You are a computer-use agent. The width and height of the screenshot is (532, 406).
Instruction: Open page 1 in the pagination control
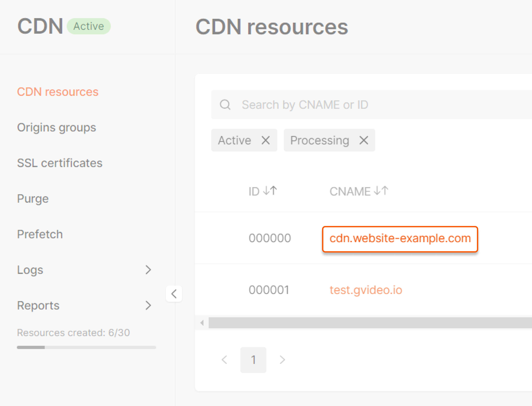pos(253,360)
